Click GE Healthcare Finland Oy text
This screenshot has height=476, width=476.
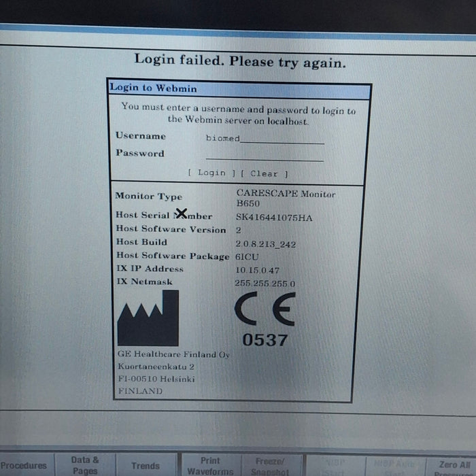173,354
